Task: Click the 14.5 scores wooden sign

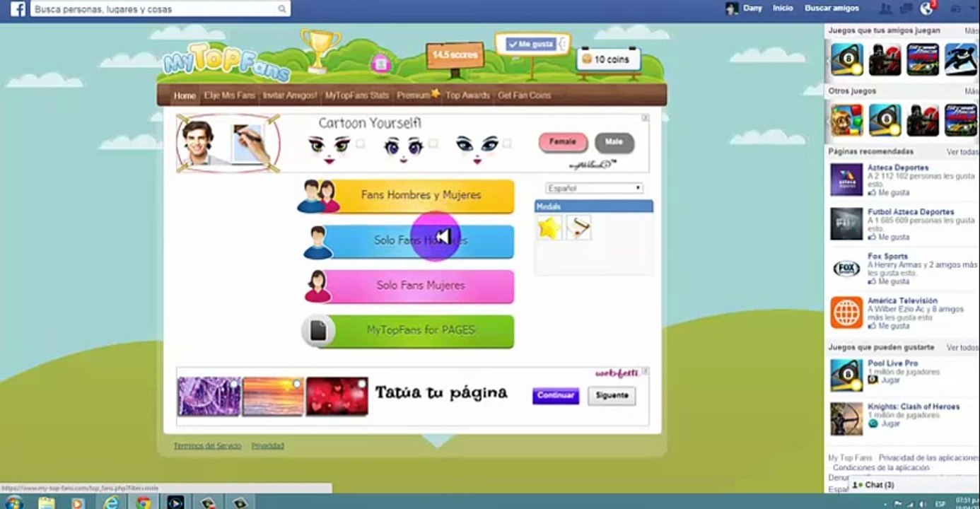Action: point(455,55)
